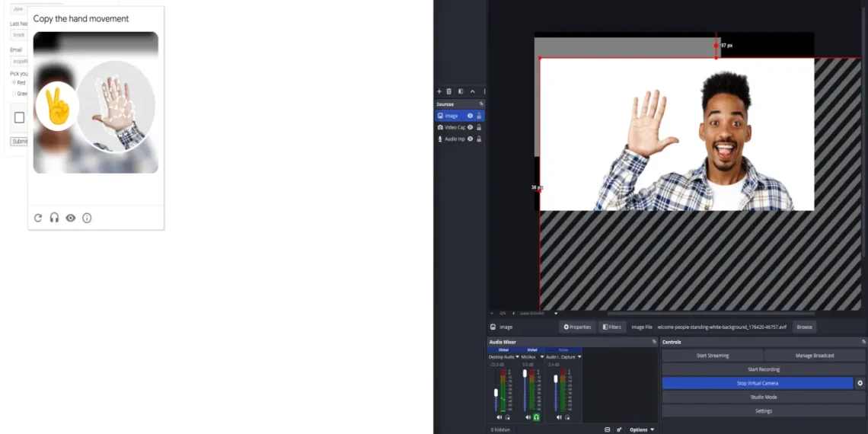
Task: Click the mixer layout toggle icon
Action: point(608,429)
